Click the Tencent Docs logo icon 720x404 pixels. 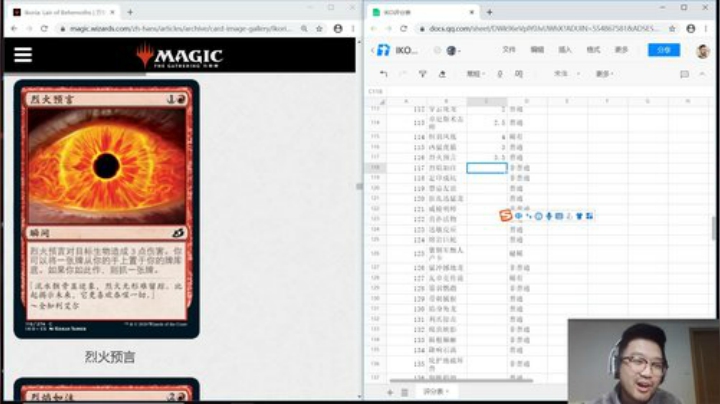383,50
